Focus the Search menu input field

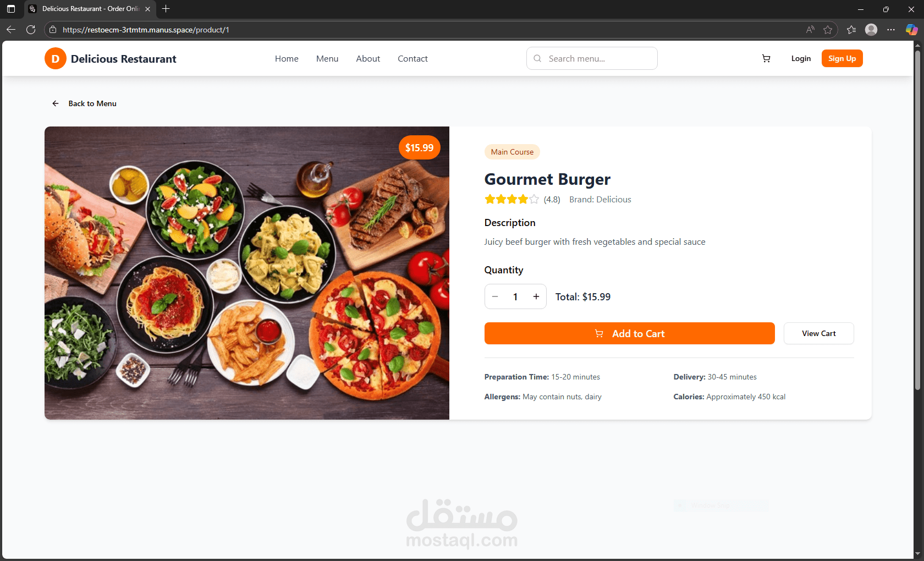592,58
